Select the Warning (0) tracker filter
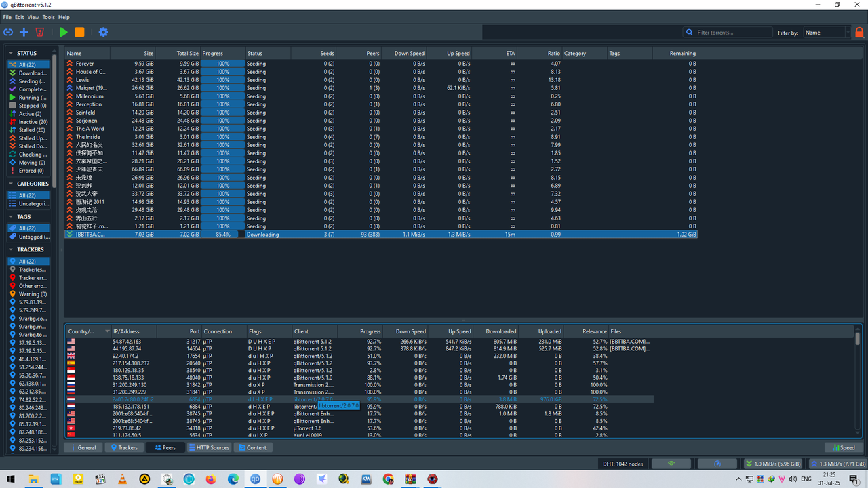This screenshot has height=488, width=868. (28, 294)
